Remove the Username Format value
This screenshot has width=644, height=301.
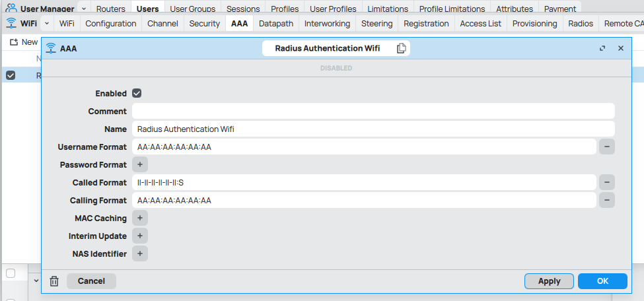click(x=607, y=147)
